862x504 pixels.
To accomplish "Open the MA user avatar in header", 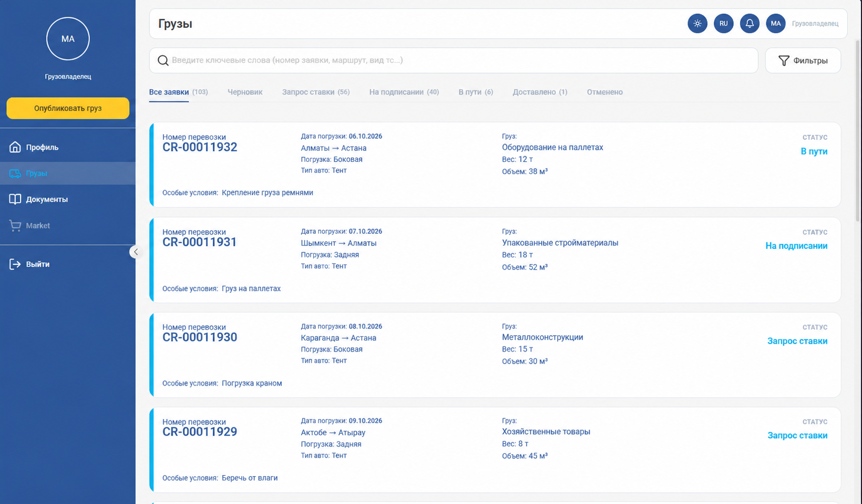I will 776,24.
